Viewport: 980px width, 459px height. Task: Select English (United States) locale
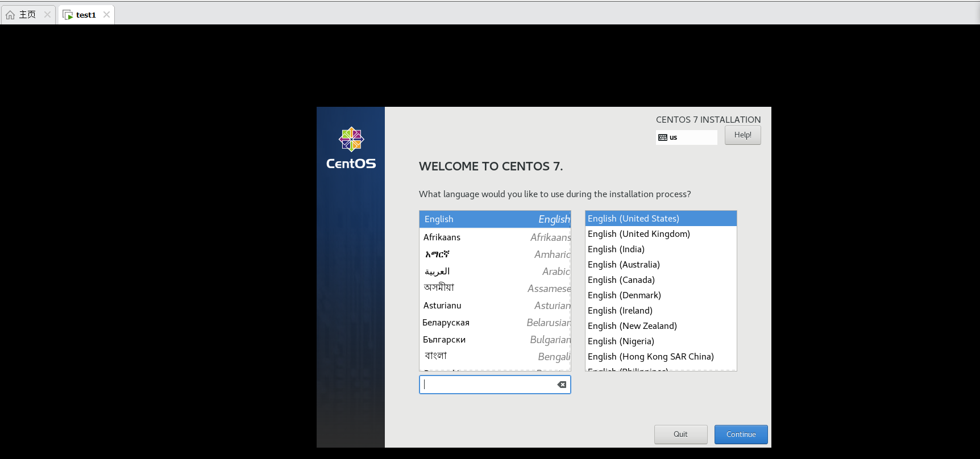tap(661, 219)
